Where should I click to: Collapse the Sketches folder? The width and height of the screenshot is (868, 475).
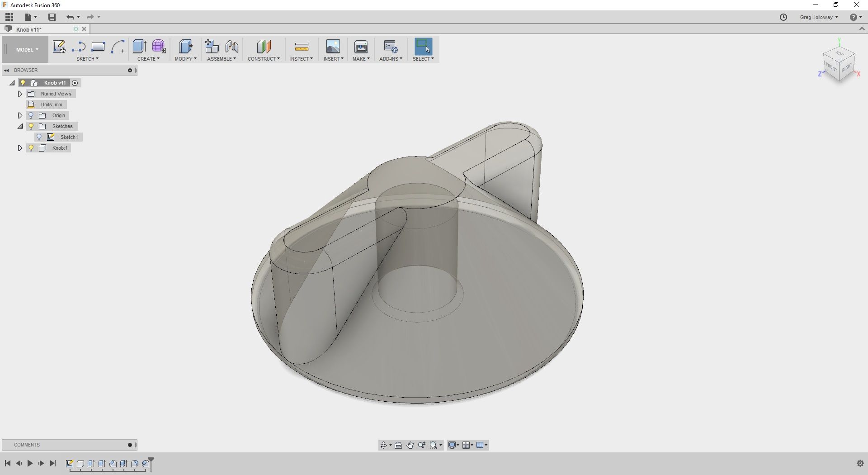tap(20, 126)
